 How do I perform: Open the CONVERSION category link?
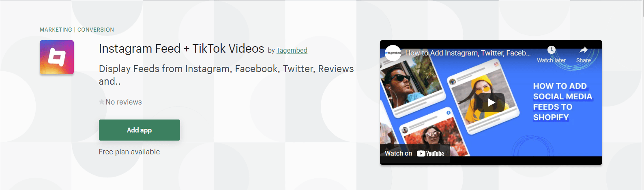(96, 30)
